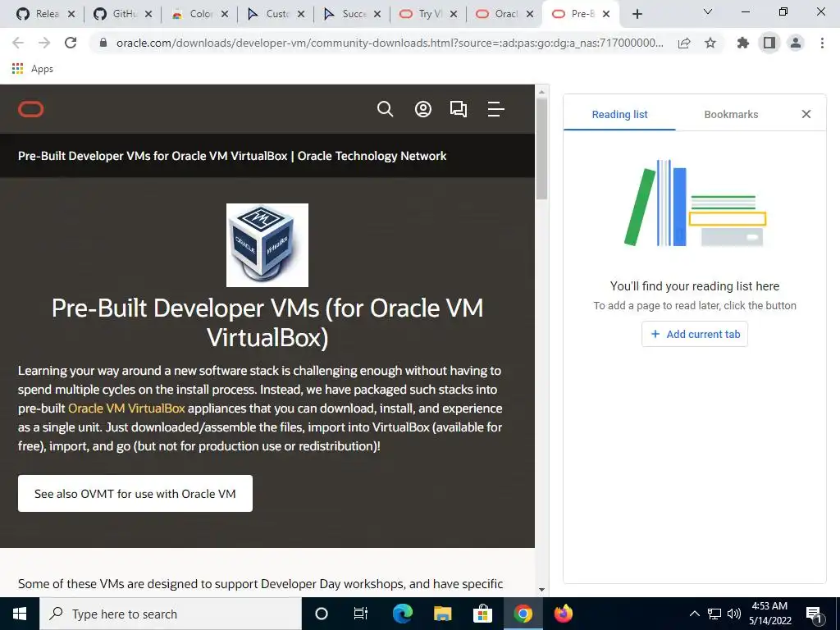Open the clock showing 4:53 AM

coord(769,614)
